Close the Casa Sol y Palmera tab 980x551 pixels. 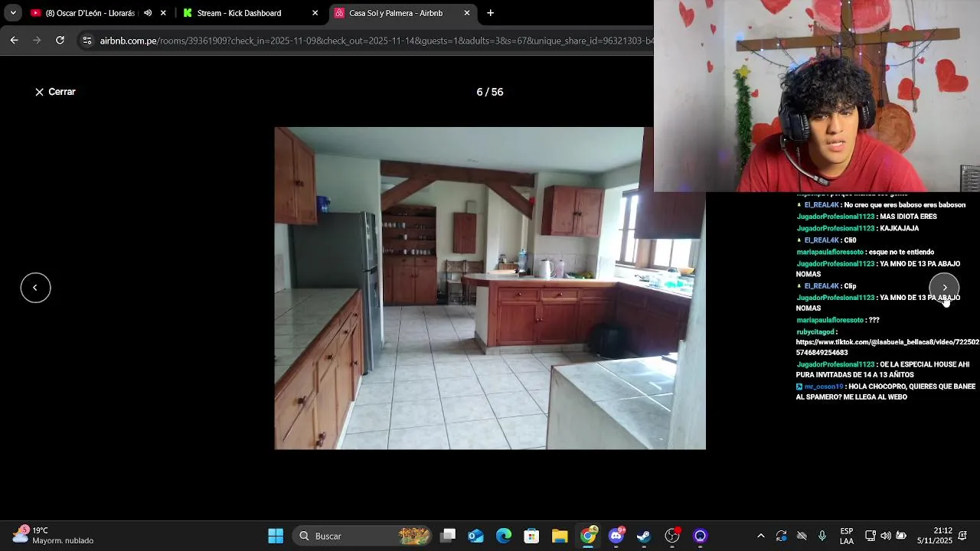point(467,13)
